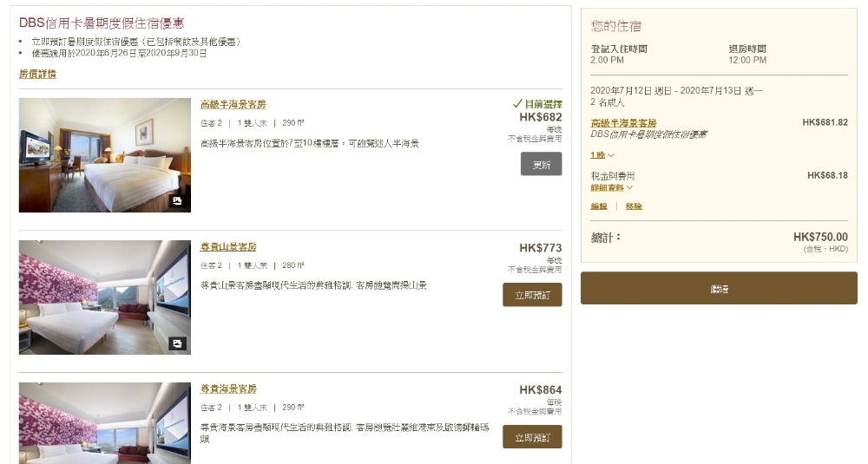Book the 尊貴海景客房 with 立即預訂

pyautogui.click(x=532, y=437)
